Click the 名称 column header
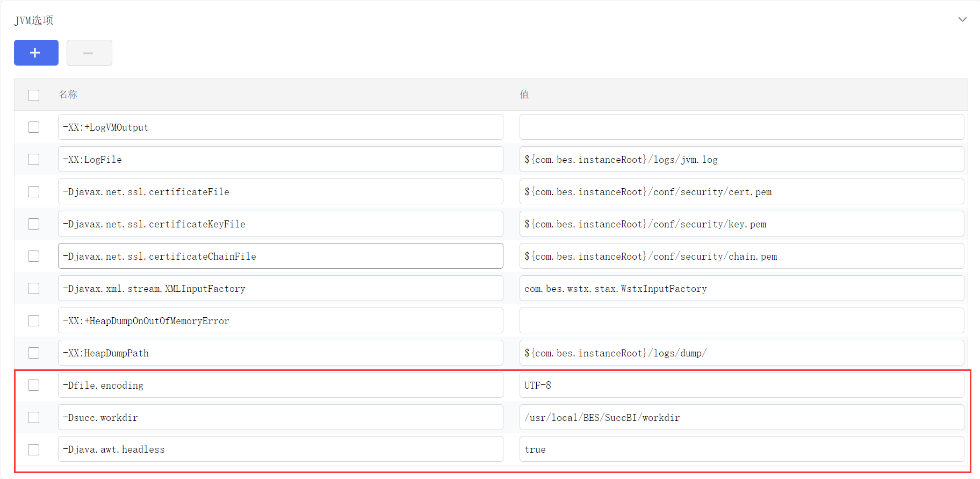The image size is (980, 479). 68,95
